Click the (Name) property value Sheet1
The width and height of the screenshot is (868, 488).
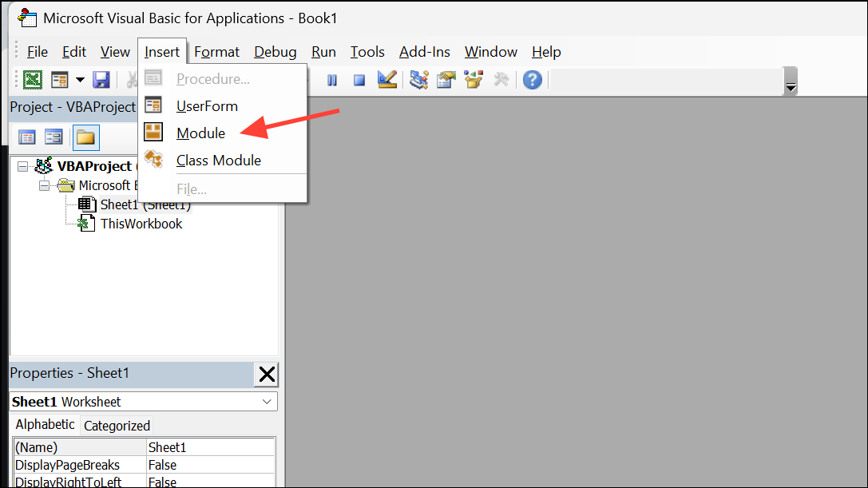[210, 447]
